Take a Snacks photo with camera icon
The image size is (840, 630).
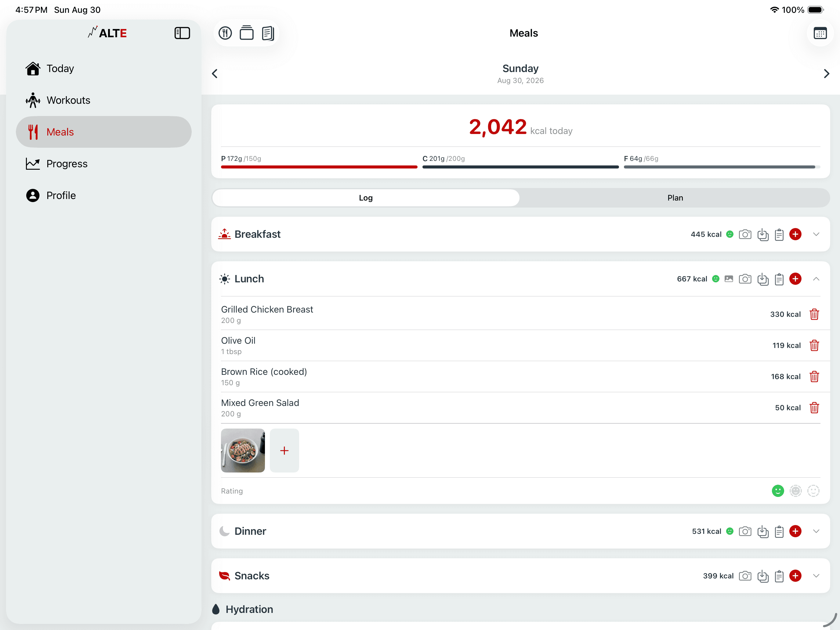[x=745, y=576]
